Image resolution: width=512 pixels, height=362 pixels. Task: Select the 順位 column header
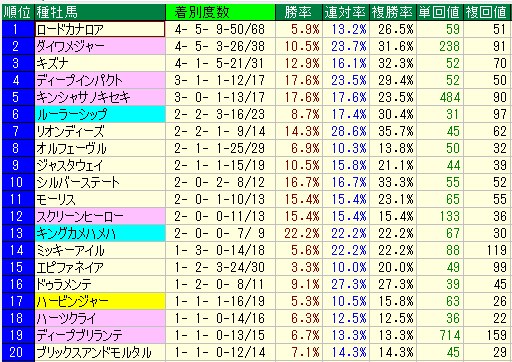(x=18, y=12)
